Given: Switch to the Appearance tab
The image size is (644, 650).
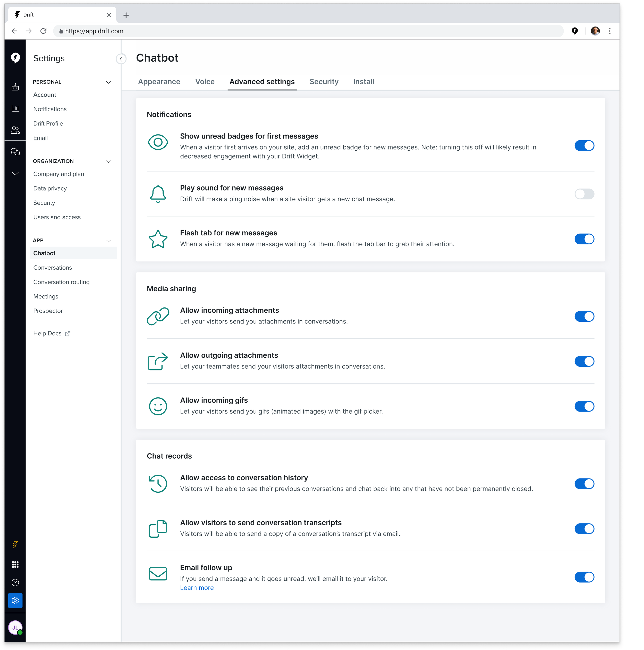Looking at the screenshot, I should 159,82.
